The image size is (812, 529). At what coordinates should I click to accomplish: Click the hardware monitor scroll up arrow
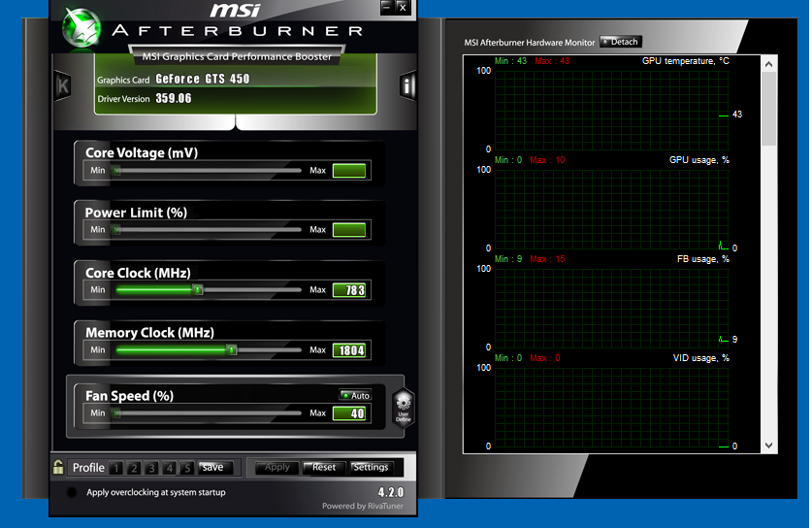click(x=768, y=64)
